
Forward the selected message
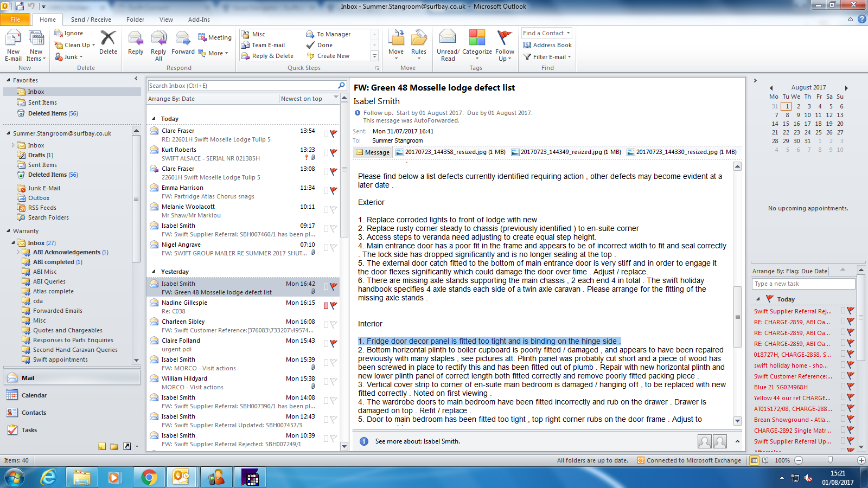click(x=183, y=39)
